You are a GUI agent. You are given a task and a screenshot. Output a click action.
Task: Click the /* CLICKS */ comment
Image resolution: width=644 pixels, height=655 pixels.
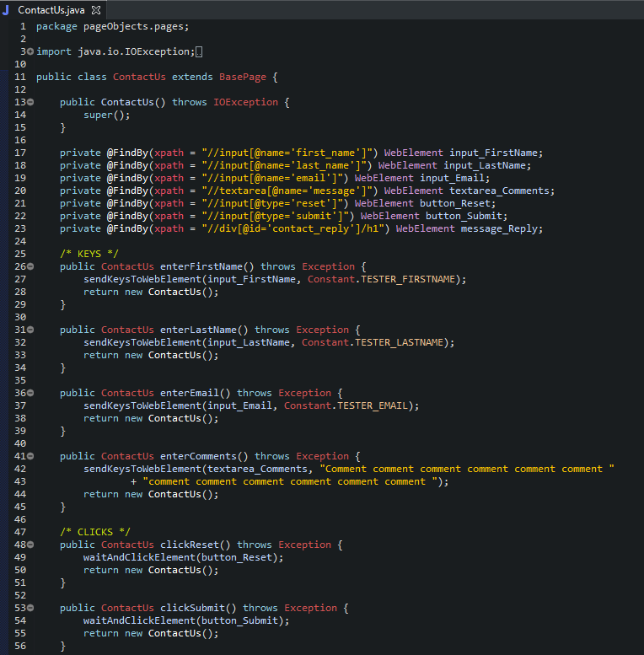[x=94, y=532]
